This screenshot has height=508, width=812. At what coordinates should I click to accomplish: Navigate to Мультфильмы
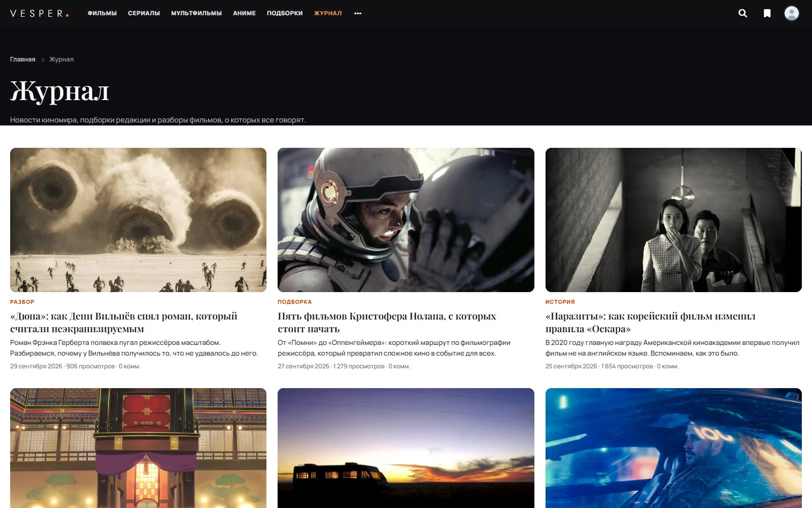tap(196, 13)
